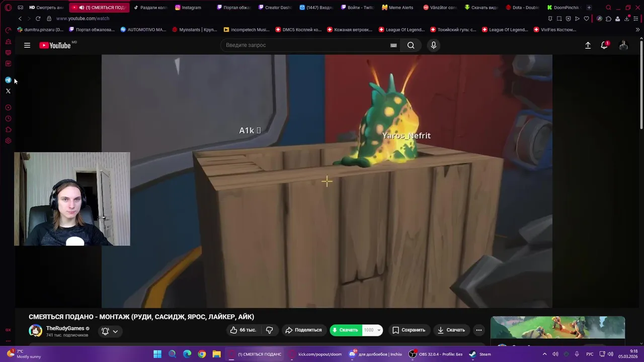Click TheRudyGames channel avatar
The image size is (644, 362).
point(36,331)
